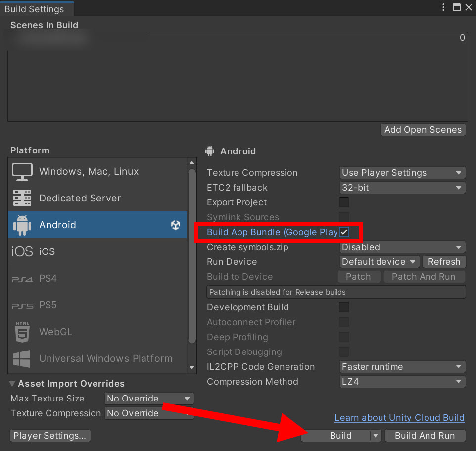Open the Build button's dropdown arrow
Screen dimensions: 476x451
(x=376, y=436)
